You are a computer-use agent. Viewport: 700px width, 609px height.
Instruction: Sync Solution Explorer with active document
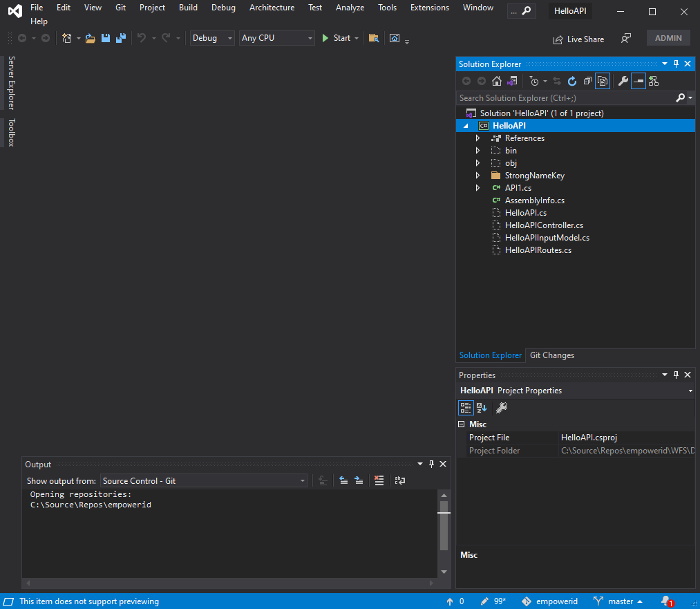[557, 81]
